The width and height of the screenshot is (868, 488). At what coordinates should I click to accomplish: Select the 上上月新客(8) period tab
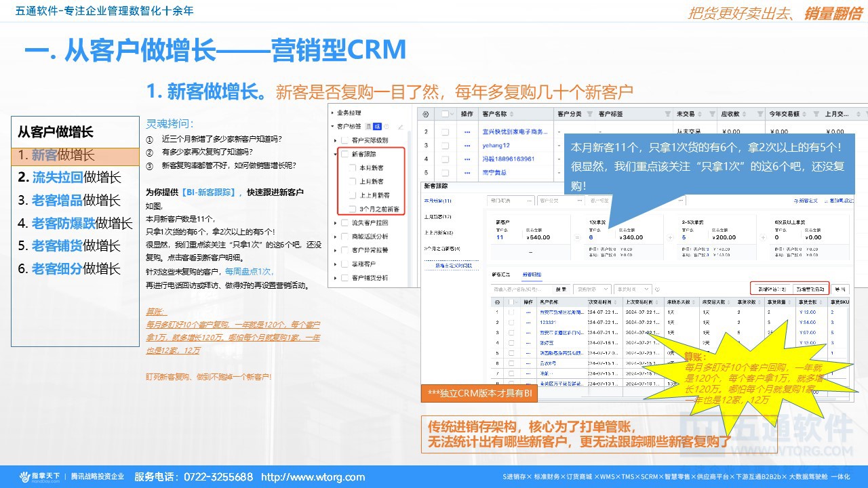pyautogui.click(x=439, y=233)
